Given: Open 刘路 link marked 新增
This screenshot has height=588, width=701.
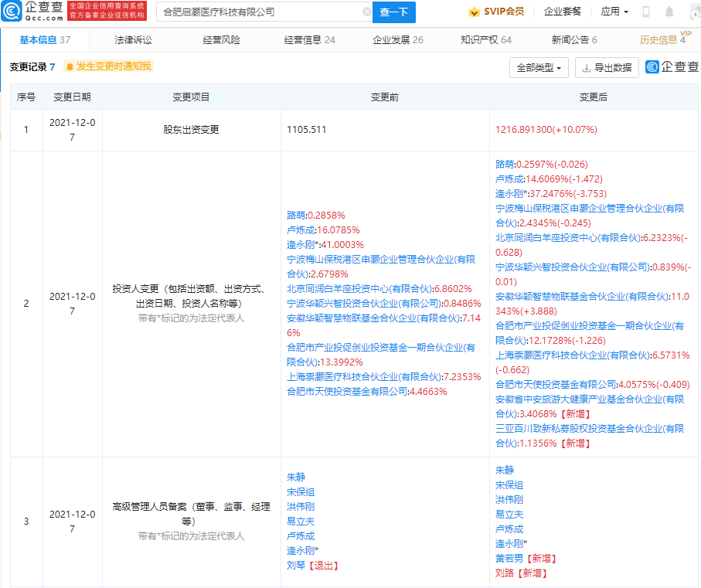Looking at the screenshot, I should (504, 573).
